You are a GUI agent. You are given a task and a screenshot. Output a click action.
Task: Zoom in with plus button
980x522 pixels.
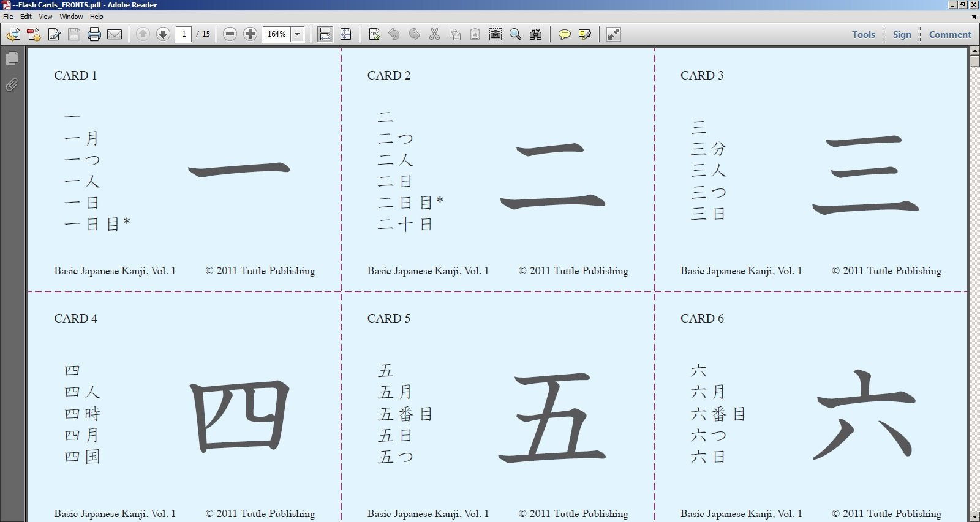point(250,34)
